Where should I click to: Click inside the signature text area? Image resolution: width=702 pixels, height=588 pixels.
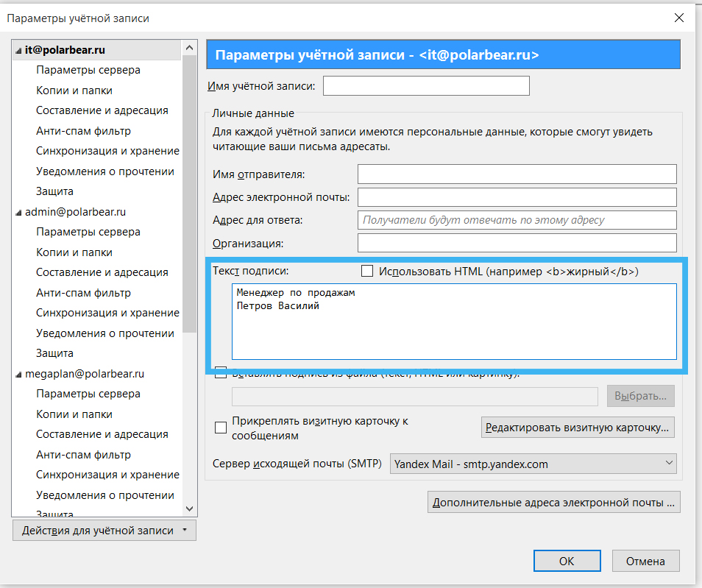(454, 322)
